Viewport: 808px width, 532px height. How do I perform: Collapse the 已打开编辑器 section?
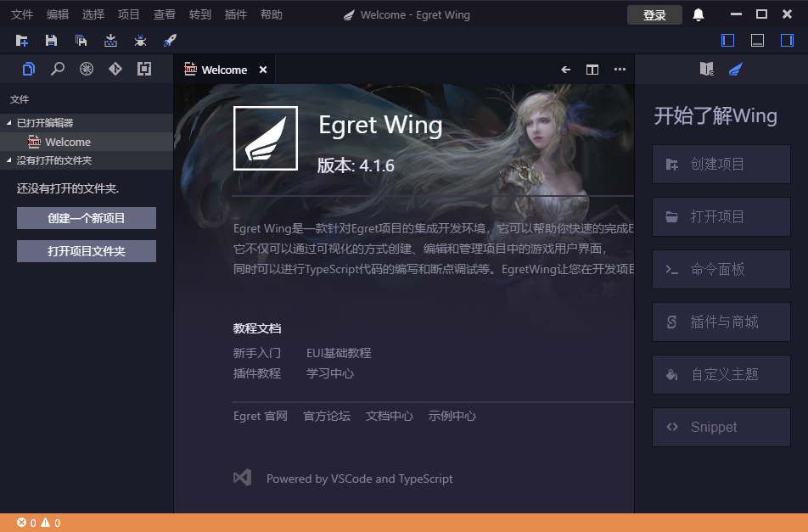(87, 122)
